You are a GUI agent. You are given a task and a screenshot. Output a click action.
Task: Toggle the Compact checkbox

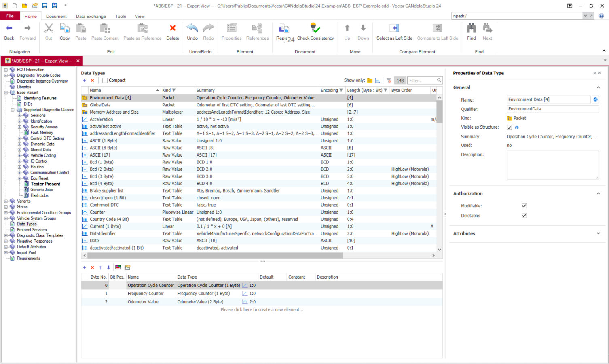pyautogui.click(x=105, y=80)
